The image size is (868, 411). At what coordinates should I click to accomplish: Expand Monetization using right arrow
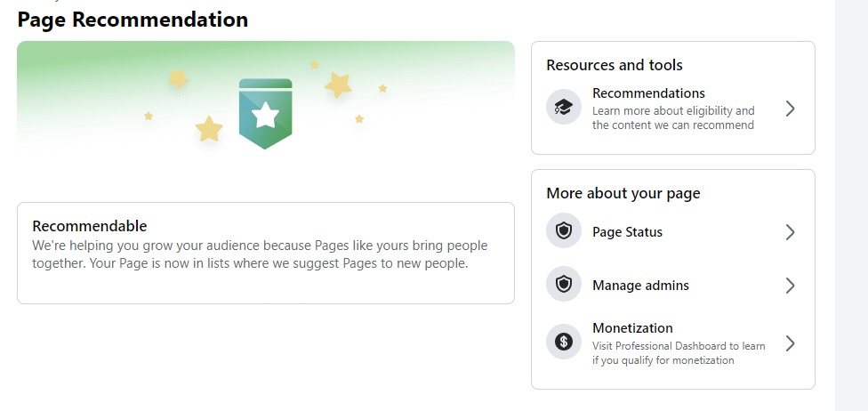(790, 343)
